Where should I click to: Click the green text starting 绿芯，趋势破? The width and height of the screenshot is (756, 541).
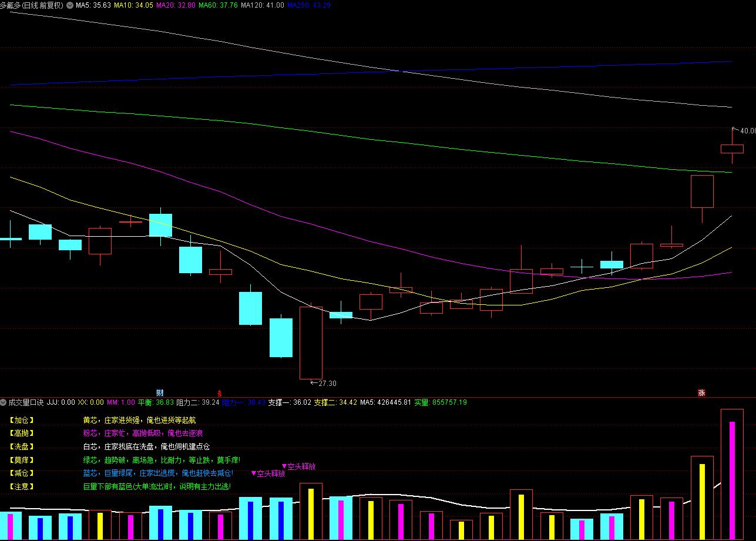162,460
